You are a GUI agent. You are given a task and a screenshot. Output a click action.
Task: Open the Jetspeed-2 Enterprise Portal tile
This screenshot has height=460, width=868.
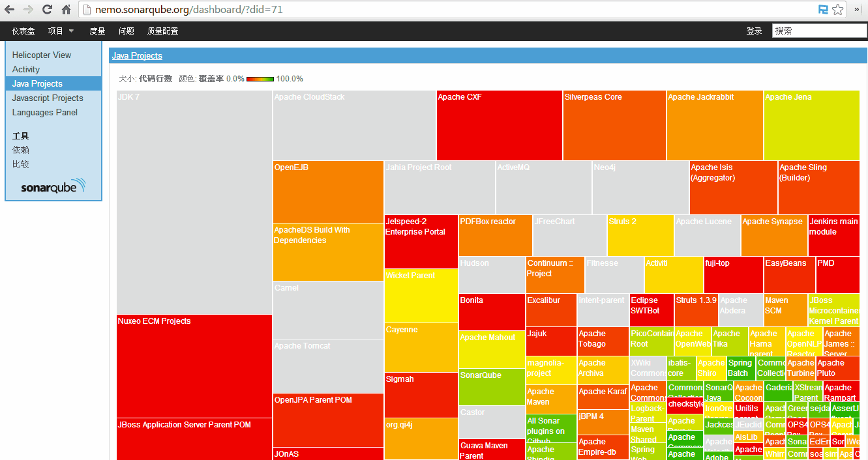tap(421, 242)
